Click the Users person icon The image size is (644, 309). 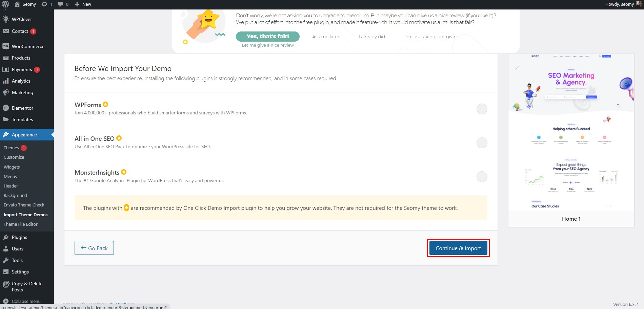6,249
